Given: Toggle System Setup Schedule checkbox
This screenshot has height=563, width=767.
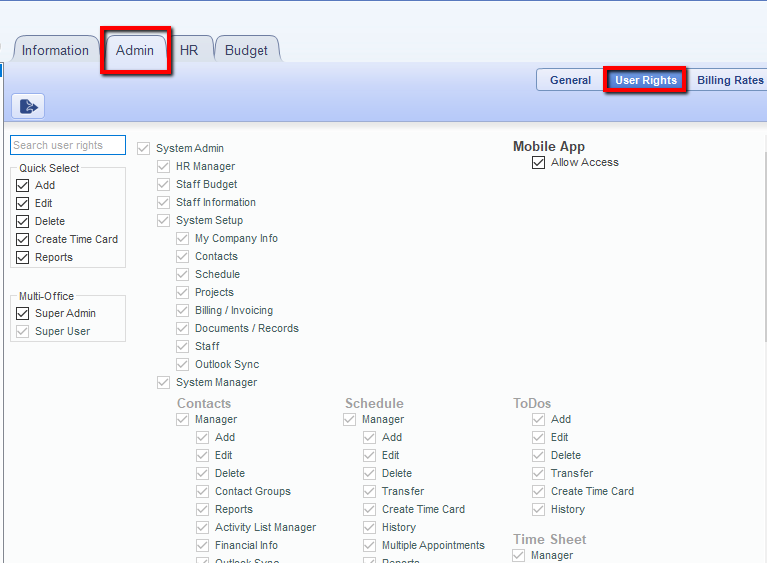Looking at the screenshot, I should point(182,274).
